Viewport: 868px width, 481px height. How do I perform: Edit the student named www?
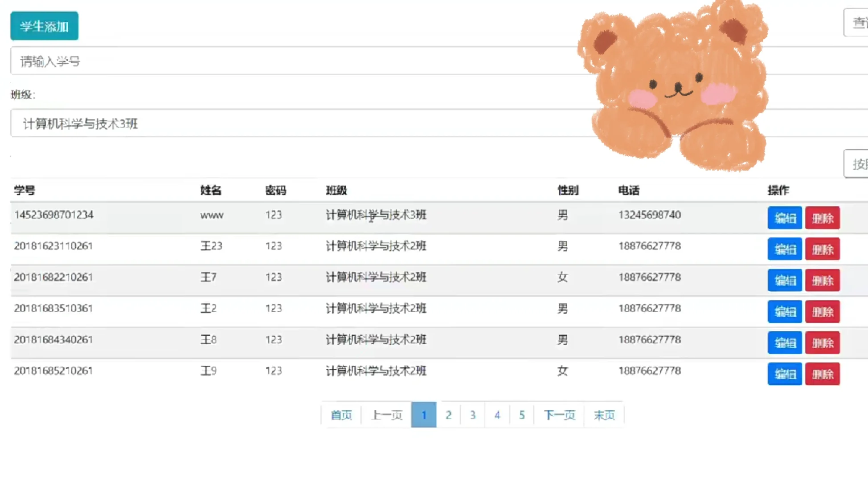(784, 218)
